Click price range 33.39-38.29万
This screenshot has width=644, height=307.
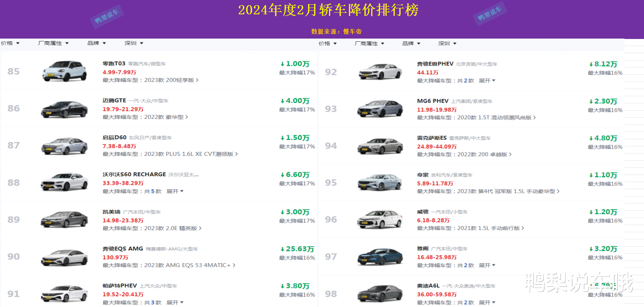pos(123,183)
